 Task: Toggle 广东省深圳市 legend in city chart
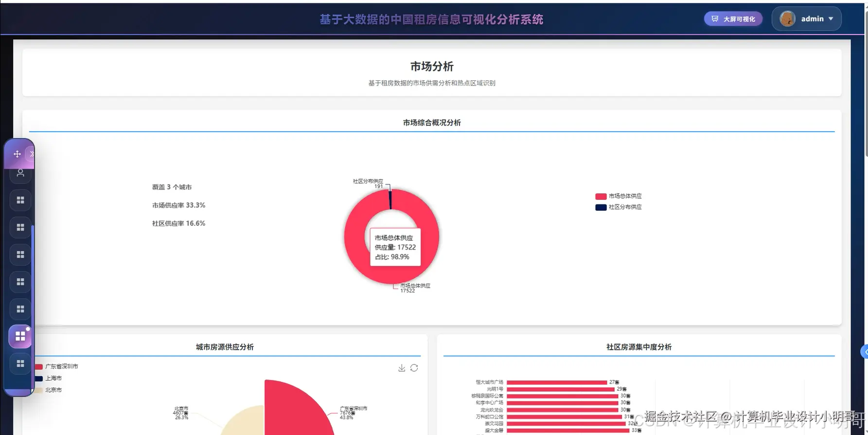coord(56,366)
